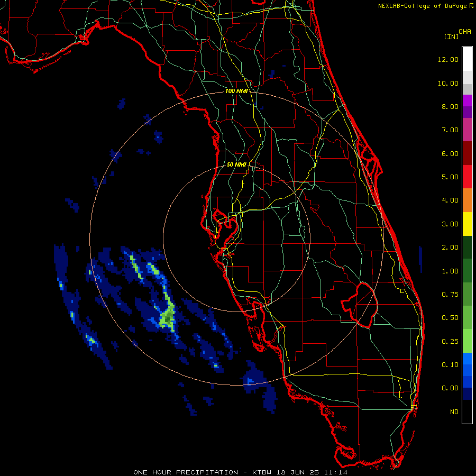
Task: Click the 7.00 legend value
Action: coord(450,130)
